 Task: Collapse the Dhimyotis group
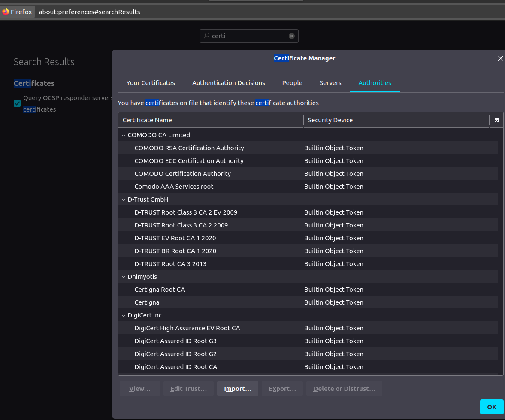pyautogui.click(x=124, y=277)
